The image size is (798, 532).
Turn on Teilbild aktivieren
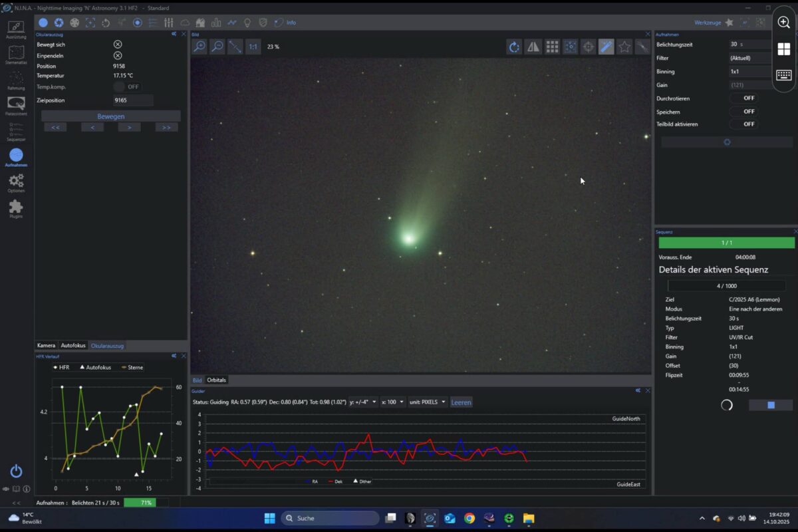point(743,124)
